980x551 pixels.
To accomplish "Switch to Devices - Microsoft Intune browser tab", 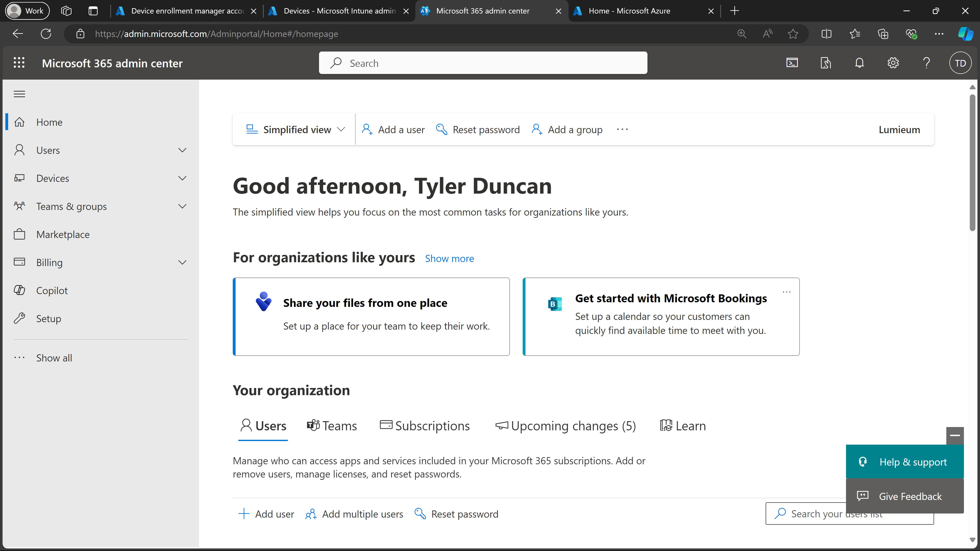I will [339, 11].
